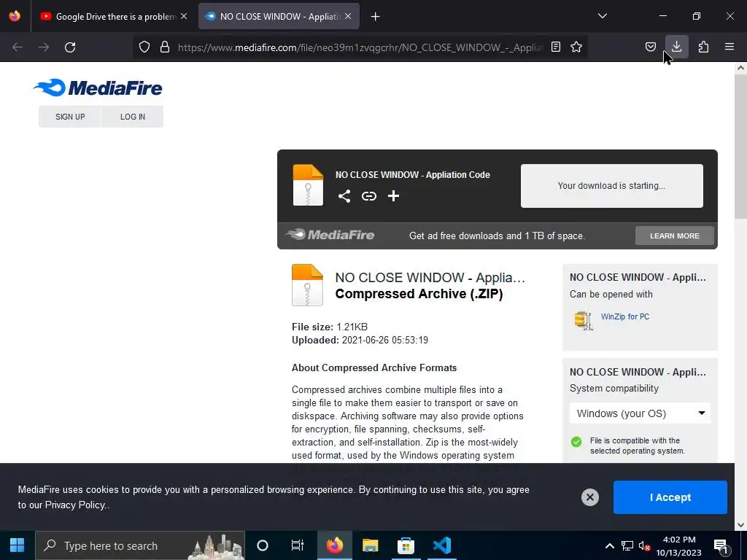The image size is (747, 560).
Task: Click the LOG IN button
Action: (133, 117)
